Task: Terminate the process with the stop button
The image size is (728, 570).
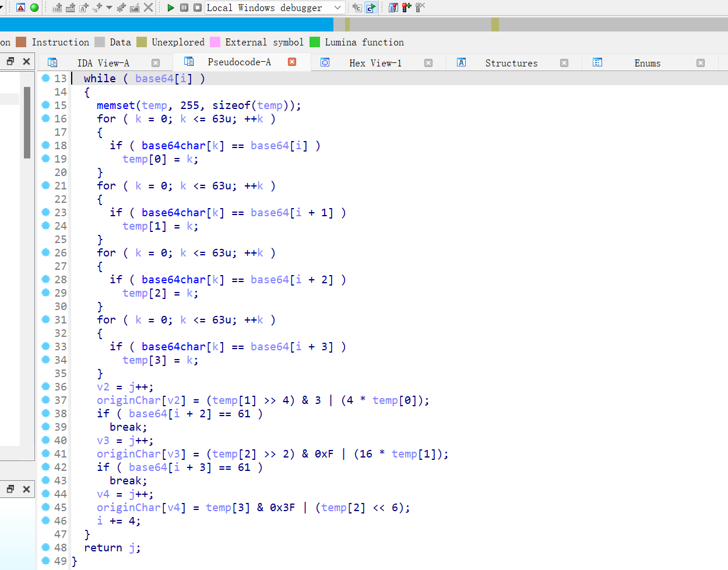Action: (x=198, y=8)
